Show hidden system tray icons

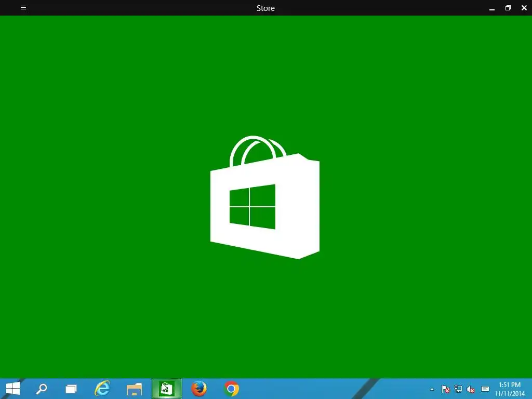432,389
